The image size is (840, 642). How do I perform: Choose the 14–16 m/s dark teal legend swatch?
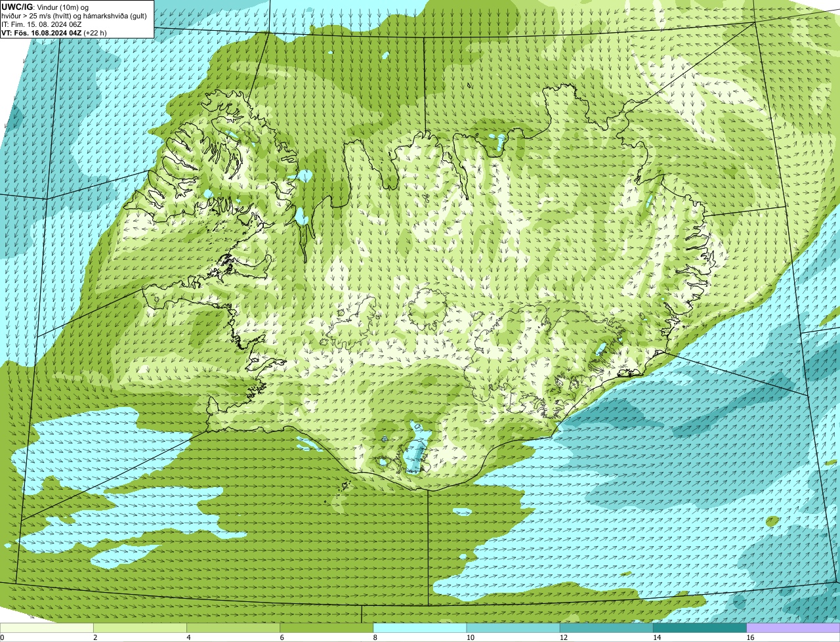click(700, 628)
